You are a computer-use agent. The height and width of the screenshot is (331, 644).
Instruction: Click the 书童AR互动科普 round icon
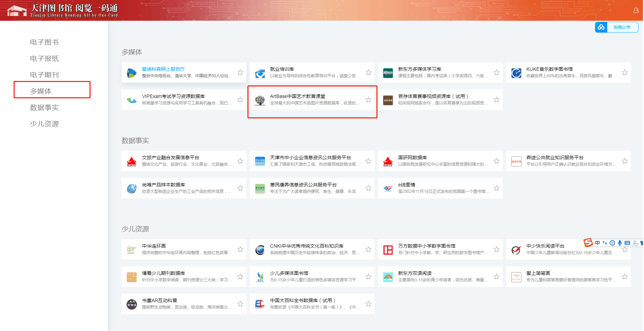(132, 304)
